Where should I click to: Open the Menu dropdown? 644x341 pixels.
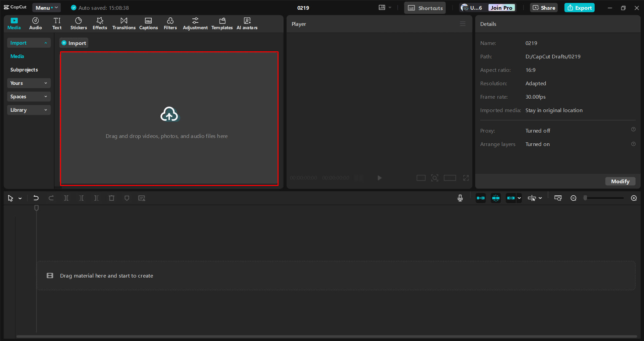pyautogui.click(x=47, y=8)
